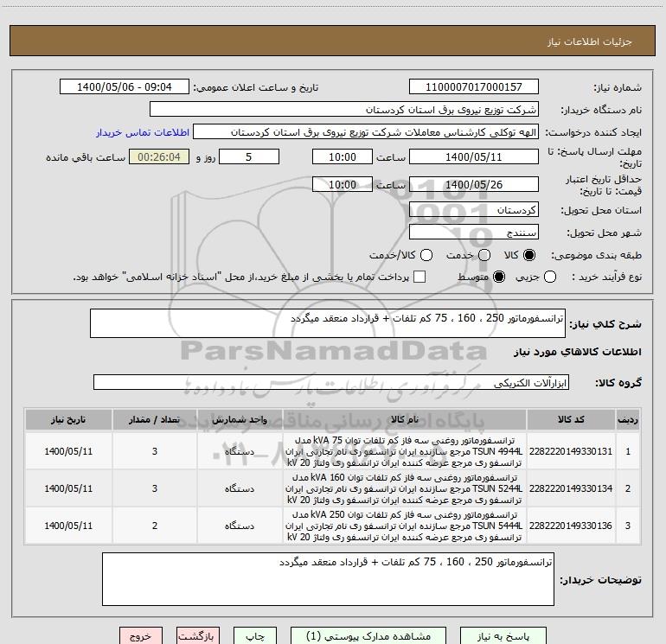Screen dimensions: 666x644
Task: Open اطلاعات تماس خریدار link
Action: tap(143, 132)
